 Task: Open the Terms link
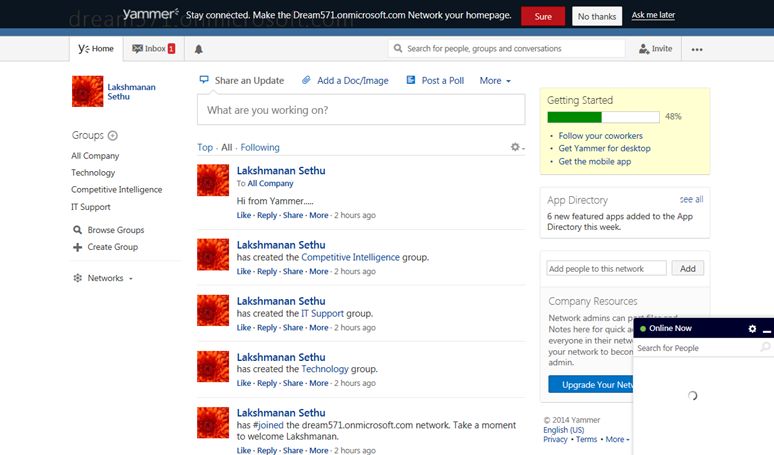(586, 439)
